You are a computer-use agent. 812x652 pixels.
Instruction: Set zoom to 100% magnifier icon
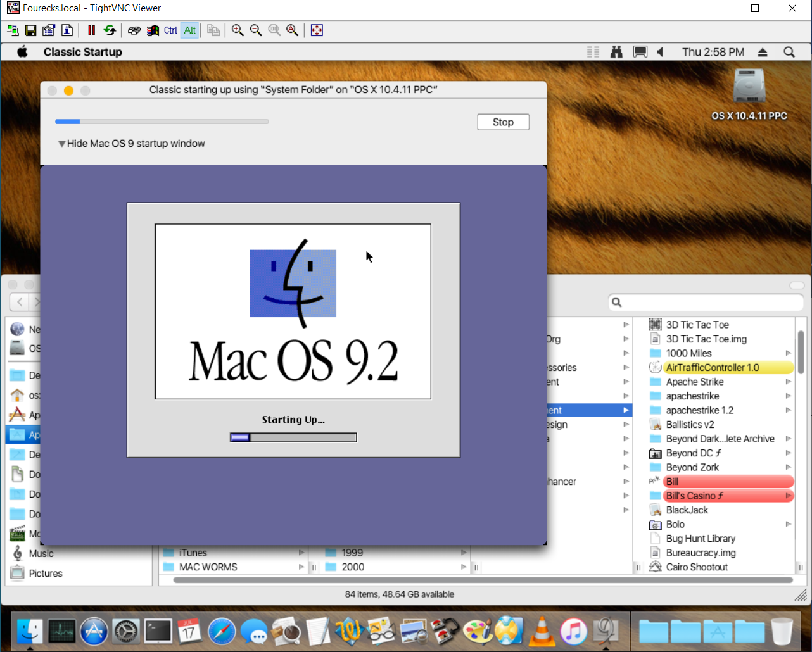pos(274,30)
